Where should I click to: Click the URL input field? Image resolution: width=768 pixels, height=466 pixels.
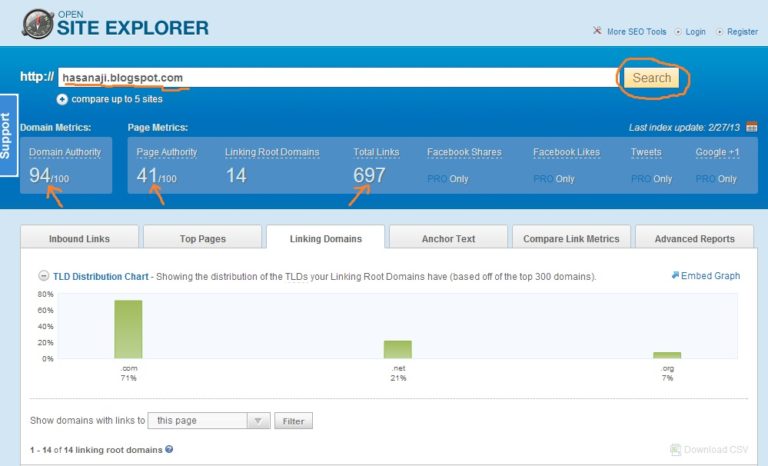coord(338,77)
